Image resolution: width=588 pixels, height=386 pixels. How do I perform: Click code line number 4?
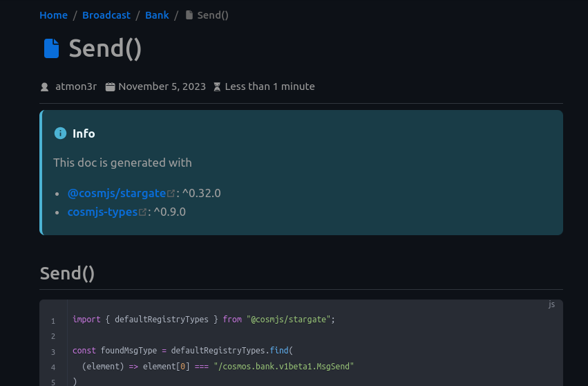(x=53, y=367)
